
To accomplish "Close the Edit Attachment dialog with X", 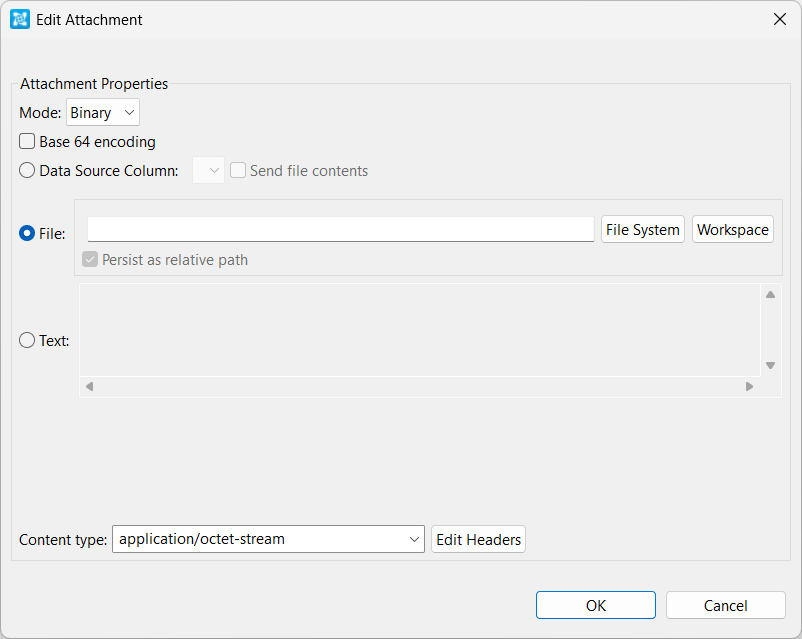I will pos(779,19).
